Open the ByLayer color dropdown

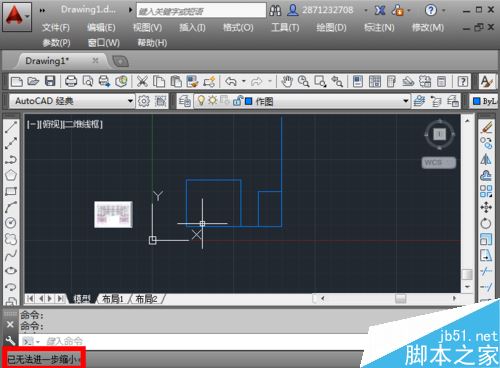(485, 101)
